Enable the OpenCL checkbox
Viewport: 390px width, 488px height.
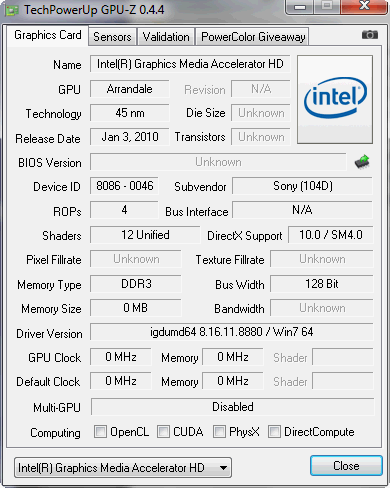click(x=100, y=431)
